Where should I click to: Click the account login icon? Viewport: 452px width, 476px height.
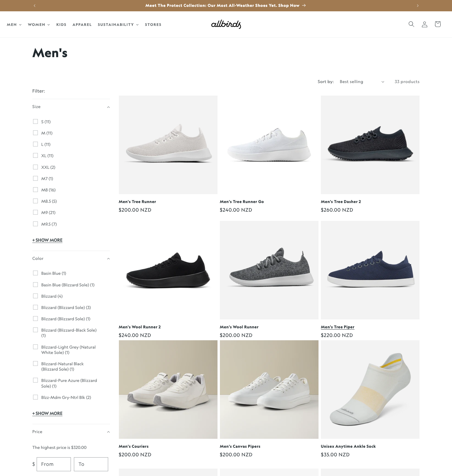pyautogui.click(x=424, y=24)
